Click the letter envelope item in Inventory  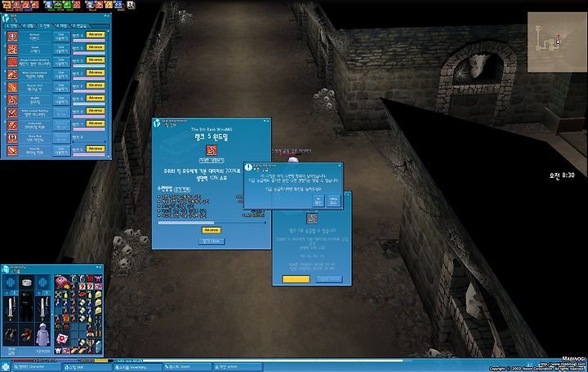(62, 339)
